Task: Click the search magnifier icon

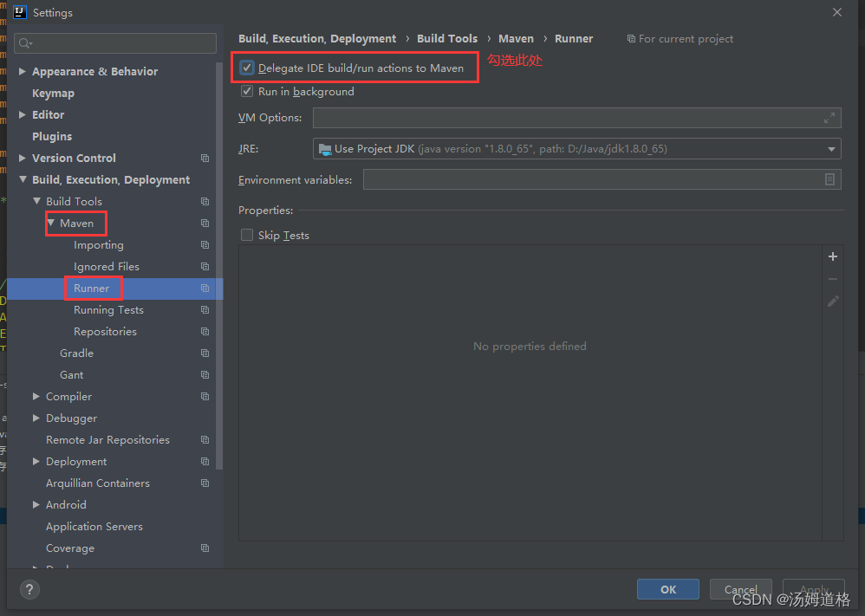Action: coord(25,43)
